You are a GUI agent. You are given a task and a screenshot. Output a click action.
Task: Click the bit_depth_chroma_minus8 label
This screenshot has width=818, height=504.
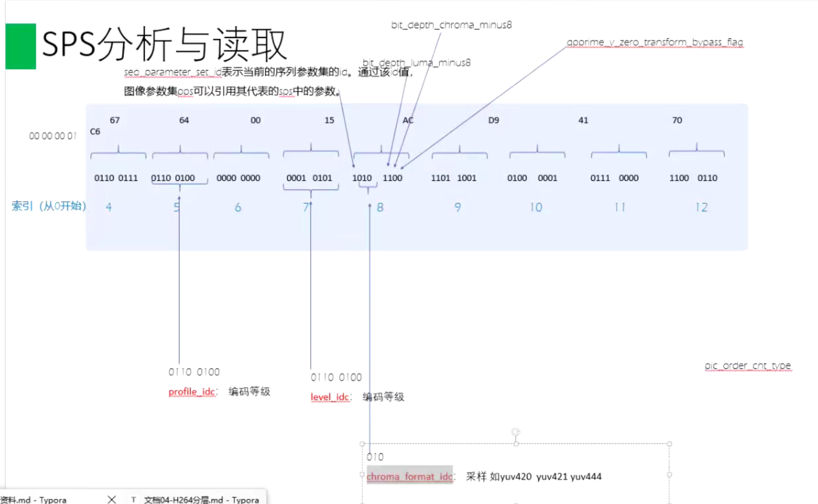pos(451,25)
